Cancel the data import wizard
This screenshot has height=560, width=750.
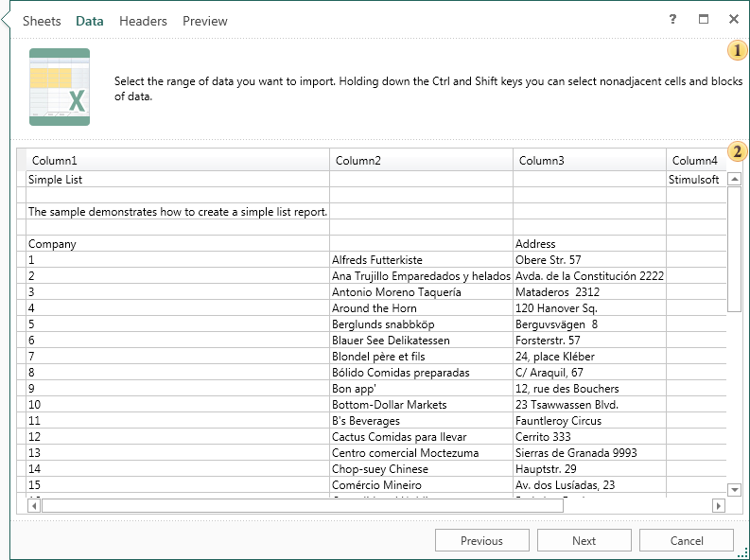(x=687, y=540)
